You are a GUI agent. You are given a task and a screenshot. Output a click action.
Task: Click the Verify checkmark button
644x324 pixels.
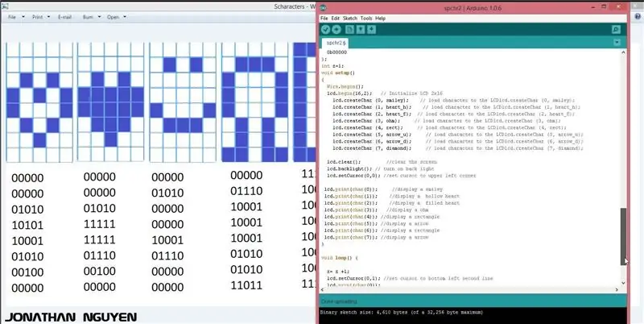pos(326,30)
